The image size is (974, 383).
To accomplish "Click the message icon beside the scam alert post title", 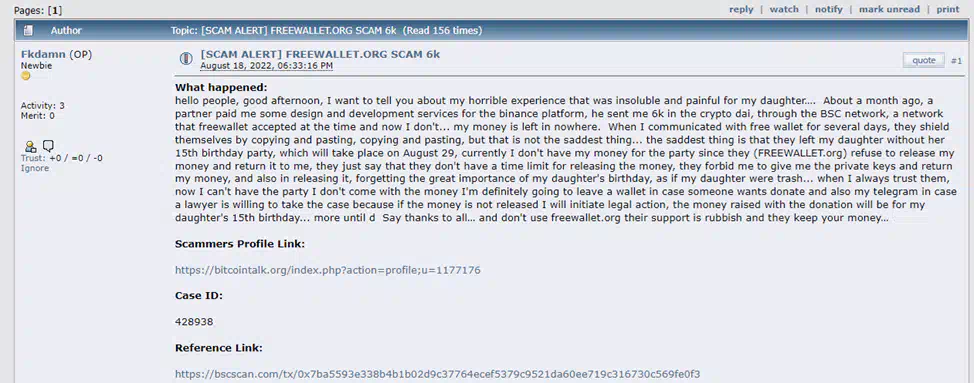I will click(186, 59).
